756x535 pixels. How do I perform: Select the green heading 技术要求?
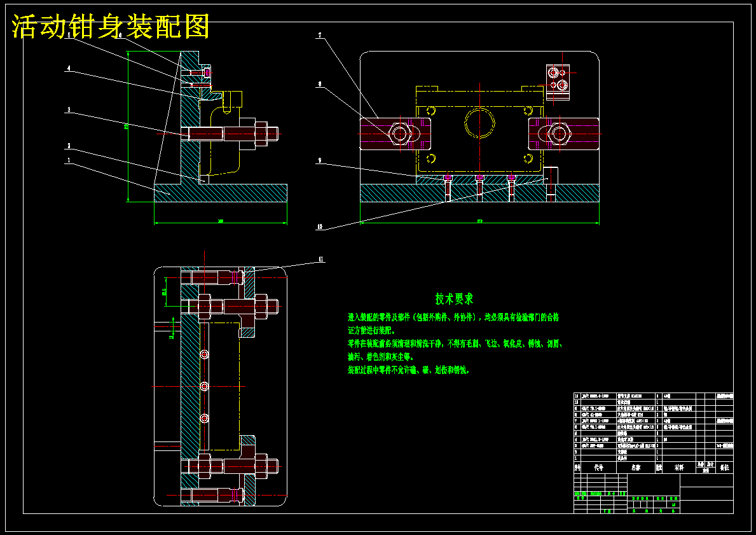(x=454, y=298)
